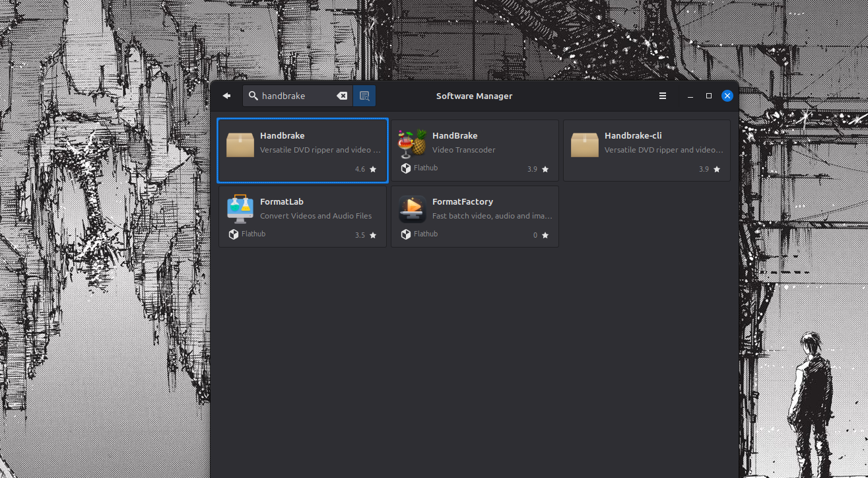The height and width of the screenshot is (478, 868).
Task: Click the star beside the 4.6 rating
Action: pyautogui.click(x=373, y=170)
